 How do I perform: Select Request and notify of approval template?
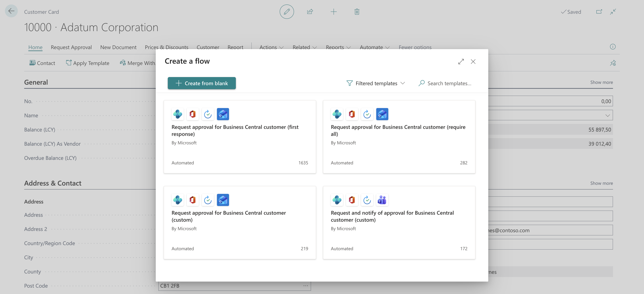(x=399, y=223)
